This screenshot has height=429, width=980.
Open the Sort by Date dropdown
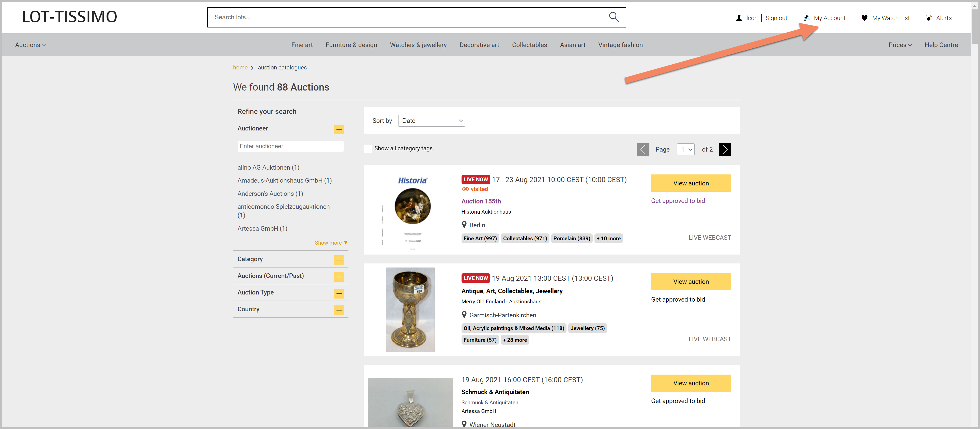[x=431, y=121]
